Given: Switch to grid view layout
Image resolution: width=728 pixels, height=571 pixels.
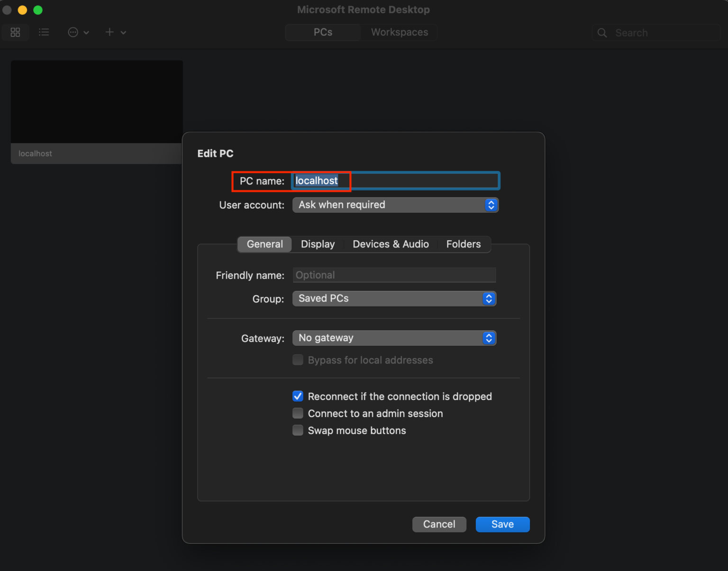Looking at the screenshot, I should click(x=15, y=32).
